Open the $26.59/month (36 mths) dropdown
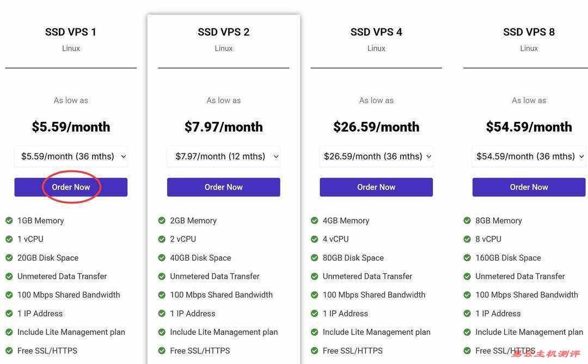588x364 pixels. [376, 156]
